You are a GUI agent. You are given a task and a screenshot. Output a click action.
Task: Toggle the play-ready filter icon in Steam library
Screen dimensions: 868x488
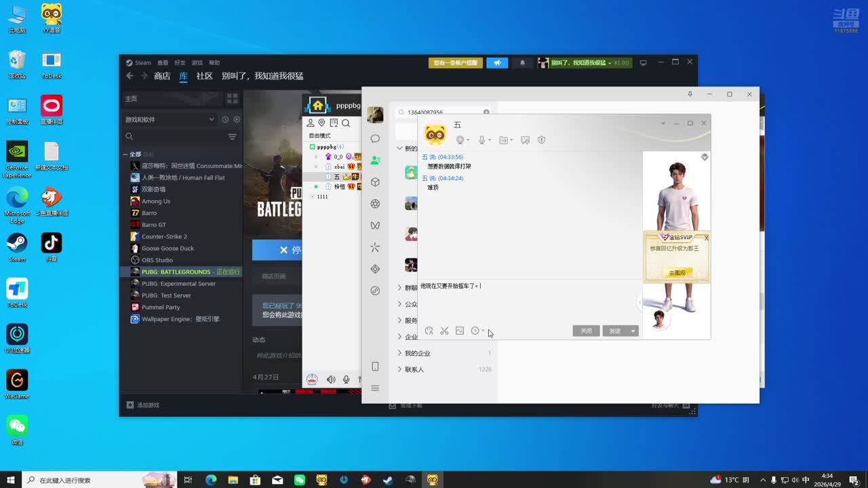237,119
